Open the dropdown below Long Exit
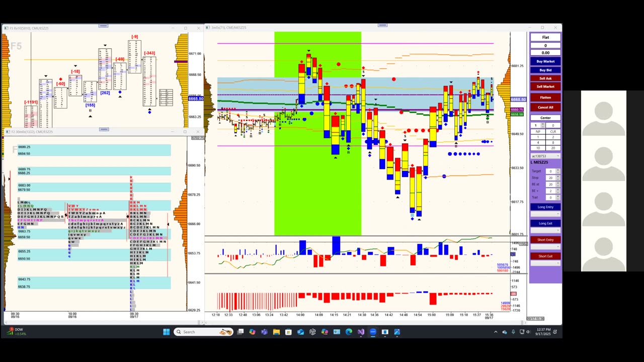 point(545,230)
